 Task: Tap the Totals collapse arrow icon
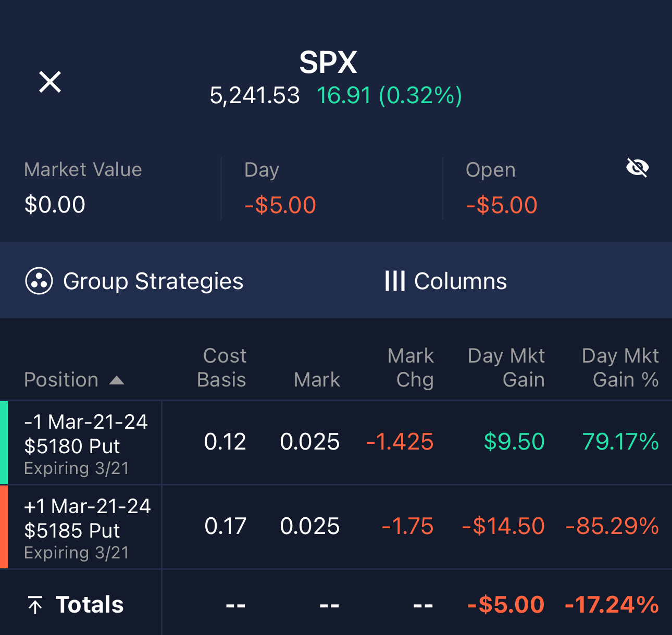(35, 605)
